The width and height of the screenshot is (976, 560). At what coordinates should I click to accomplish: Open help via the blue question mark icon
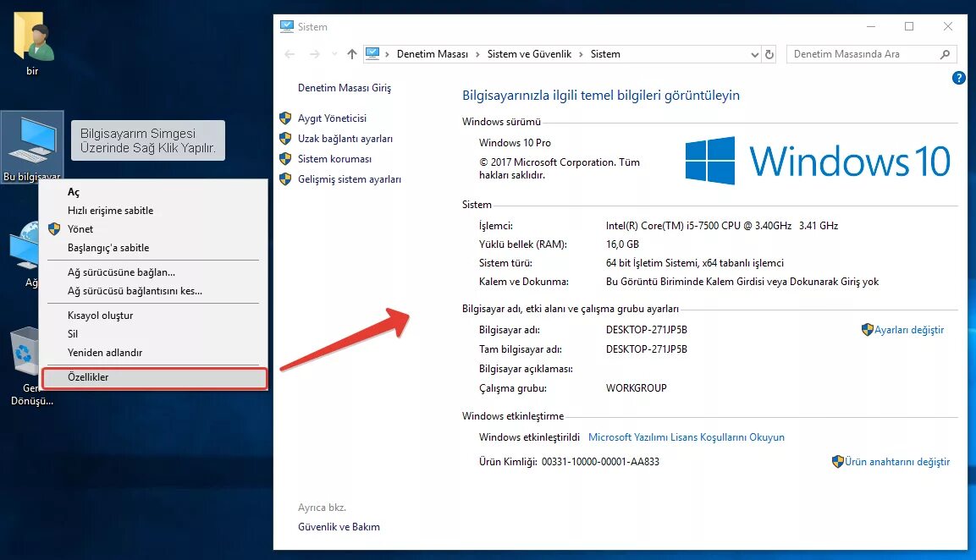coord(958,78)
